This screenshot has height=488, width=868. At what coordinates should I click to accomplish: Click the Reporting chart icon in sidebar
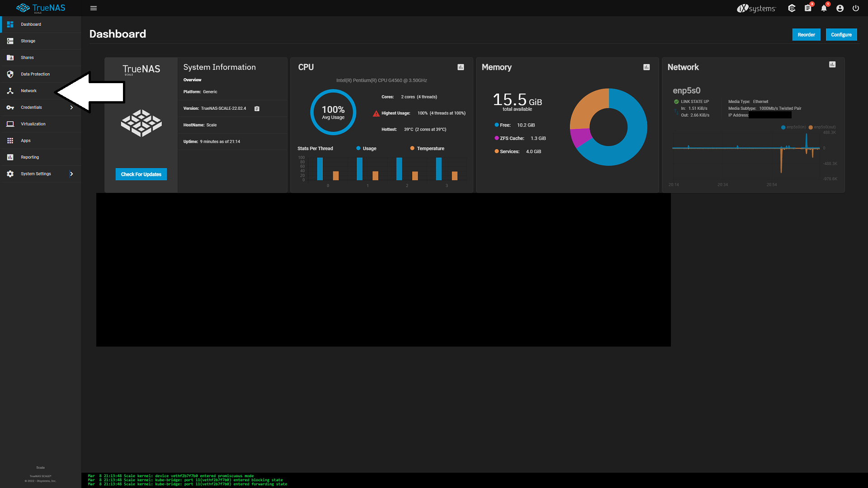tap(10, 157)
